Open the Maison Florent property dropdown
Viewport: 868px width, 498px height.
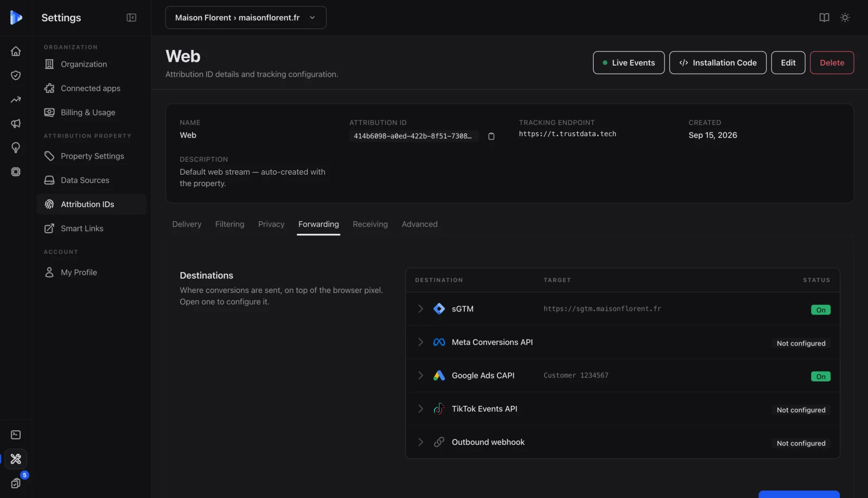coord(246,18)
